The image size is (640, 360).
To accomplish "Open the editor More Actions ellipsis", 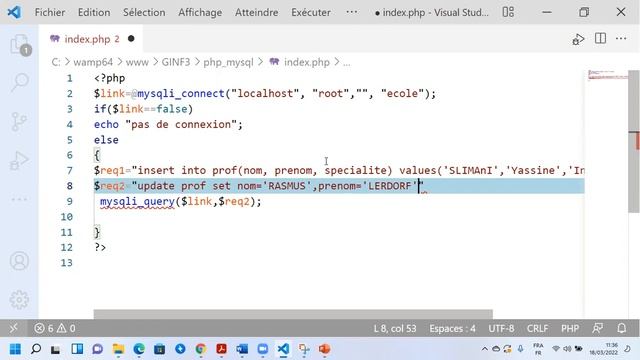I will pos(621,38).
